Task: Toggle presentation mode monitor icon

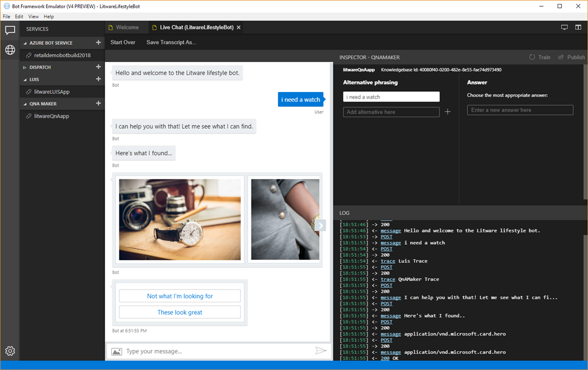Action: [564, 27]
